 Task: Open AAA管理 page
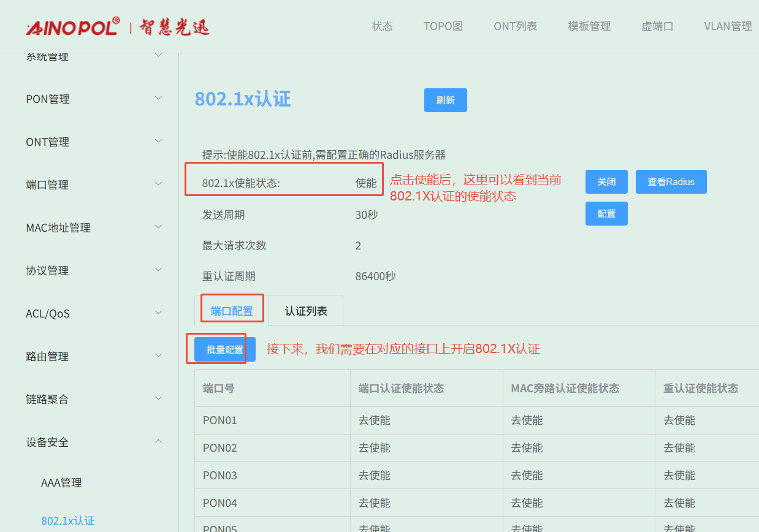[x=61, y=483]
